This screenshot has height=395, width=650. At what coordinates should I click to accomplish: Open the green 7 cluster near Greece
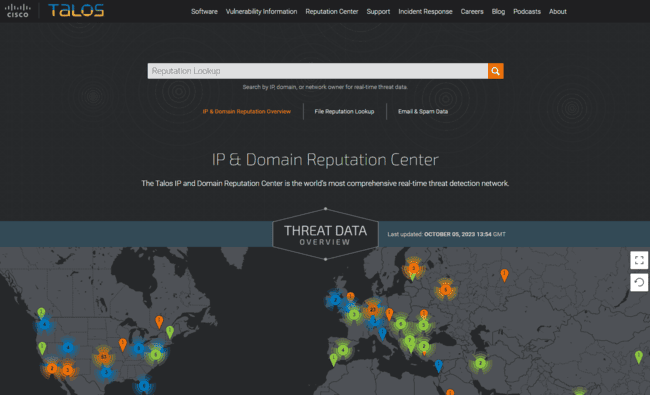410,341
